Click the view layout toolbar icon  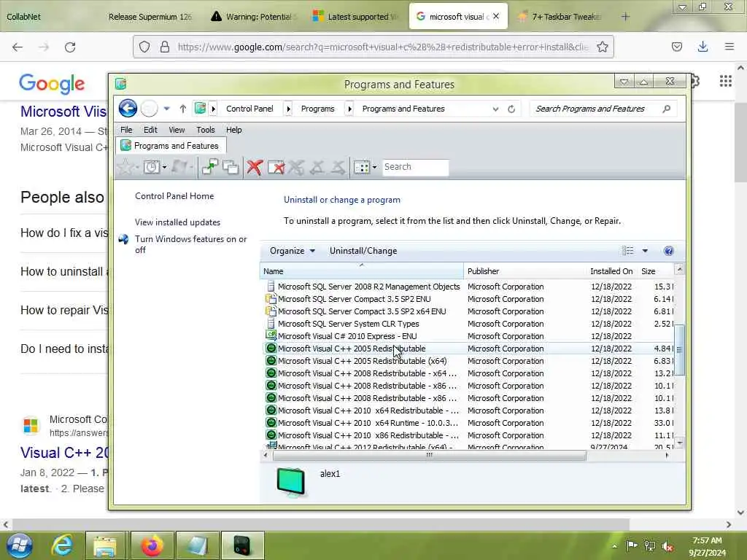pos(362,167)
